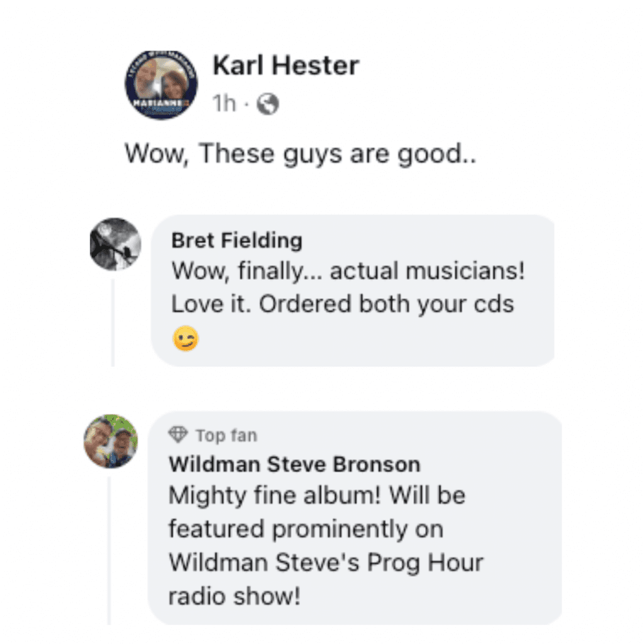The height and width of the screenshot is (644, 644).
Task: Click the "radio show!" comment line
Action: coord(235,596)
